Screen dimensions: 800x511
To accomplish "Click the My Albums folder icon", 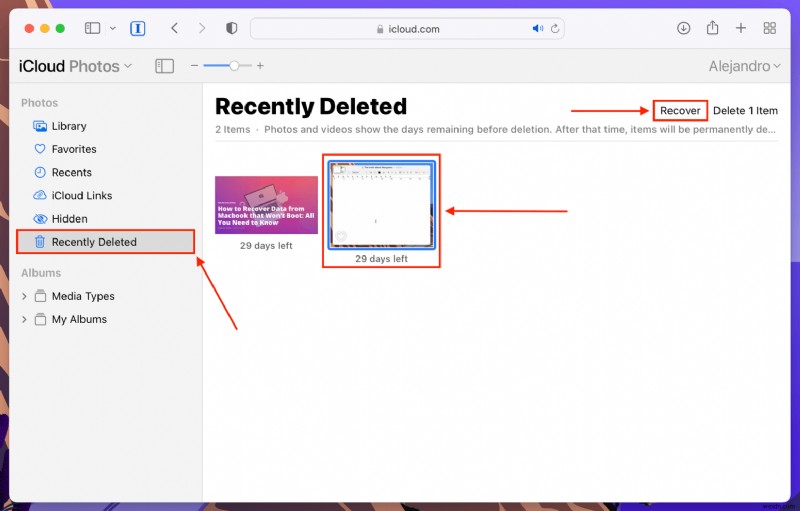I will coord(40,319).
